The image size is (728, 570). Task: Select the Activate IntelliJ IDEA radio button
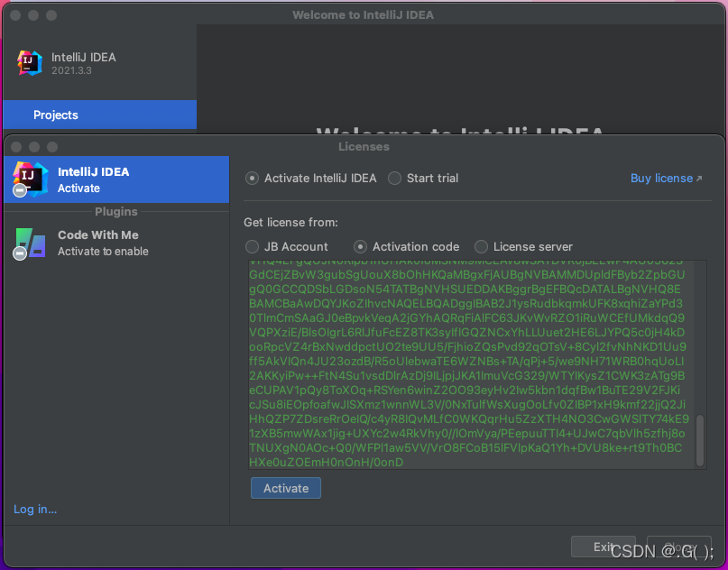252,179
